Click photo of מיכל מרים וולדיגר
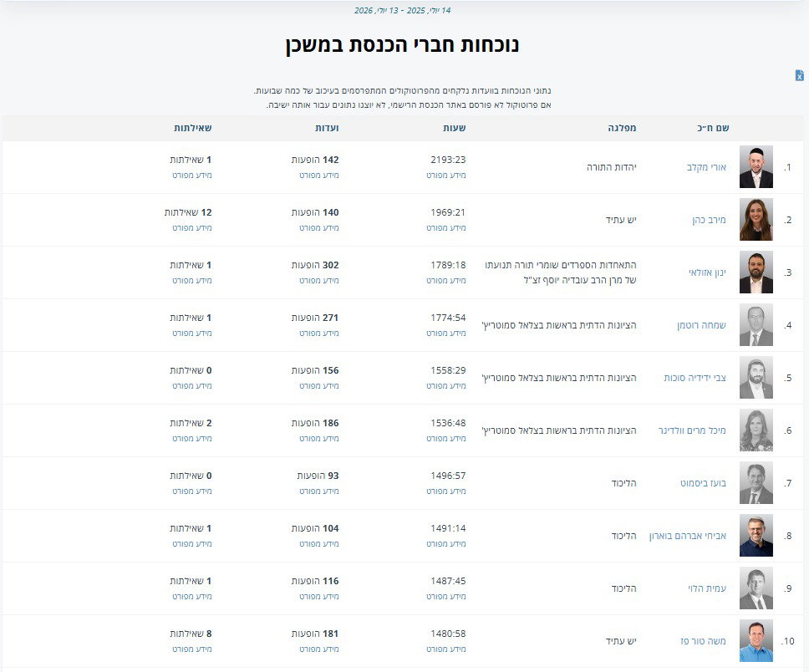 point(756,430)
